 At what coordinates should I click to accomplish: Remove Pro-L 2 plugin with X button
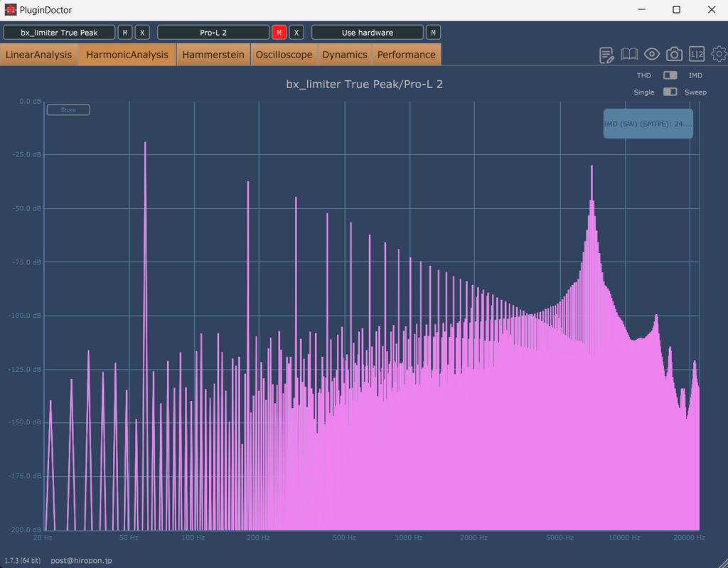(x=296, y=33)
